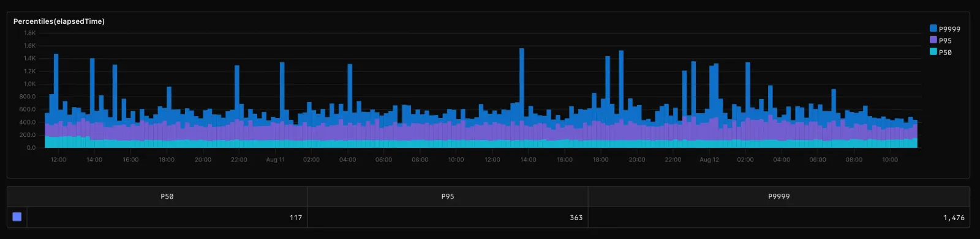Click the P50 column header
This screenshot has width=980, height=239.
(167, 196)
